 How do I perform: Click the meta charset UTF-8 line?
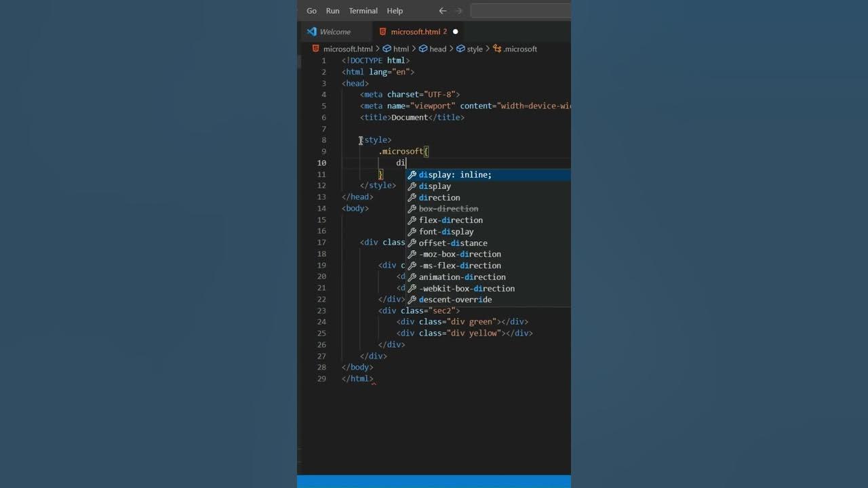click(x=410, y=94)
